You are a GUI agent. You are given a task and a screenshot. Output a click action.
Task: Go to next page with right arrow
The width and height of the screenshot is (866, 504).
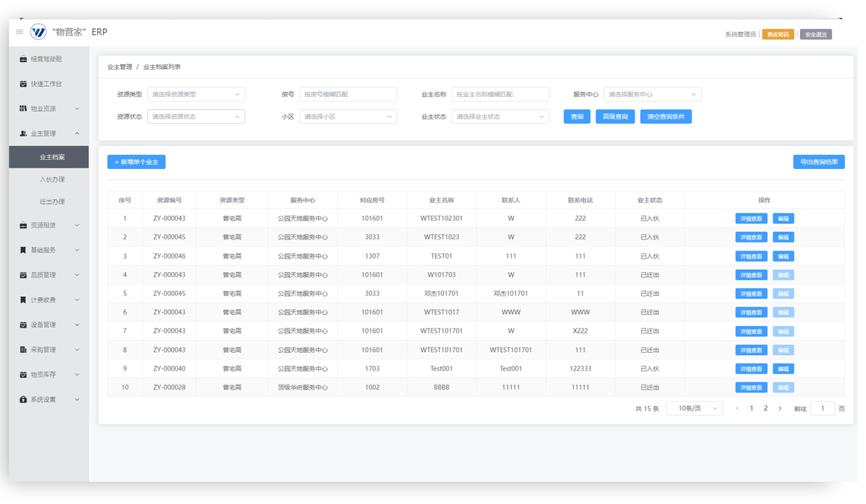tap(779, 408)
